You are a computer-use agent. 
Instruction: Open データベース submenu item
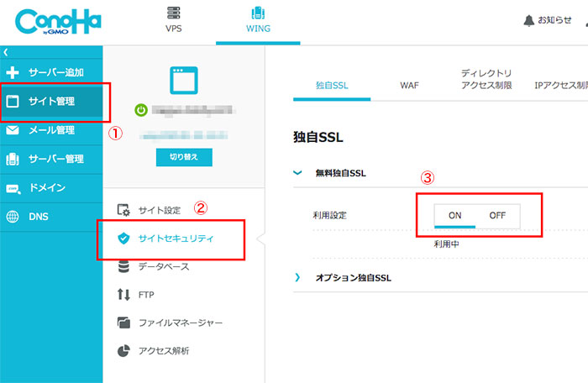pos(164,267)
